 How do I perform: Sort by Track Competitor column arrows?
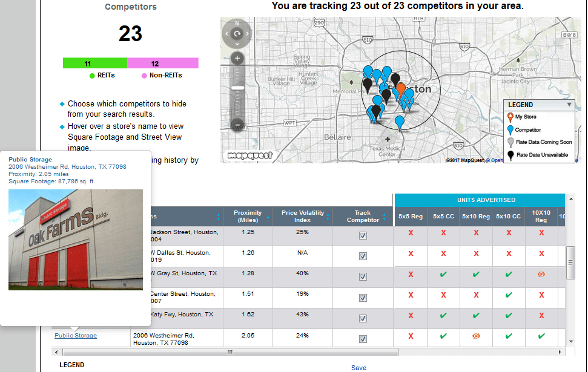tap(384, 217)
